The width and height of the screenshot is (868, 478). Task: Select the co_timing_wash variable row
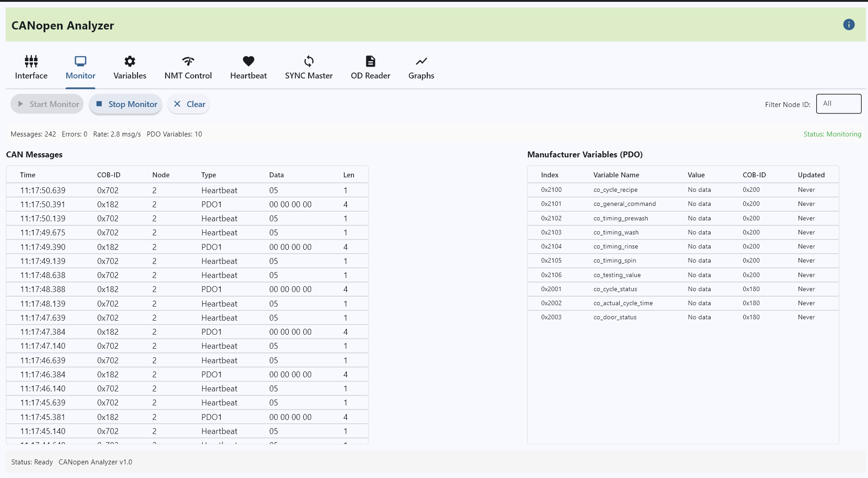coord(682,233)
